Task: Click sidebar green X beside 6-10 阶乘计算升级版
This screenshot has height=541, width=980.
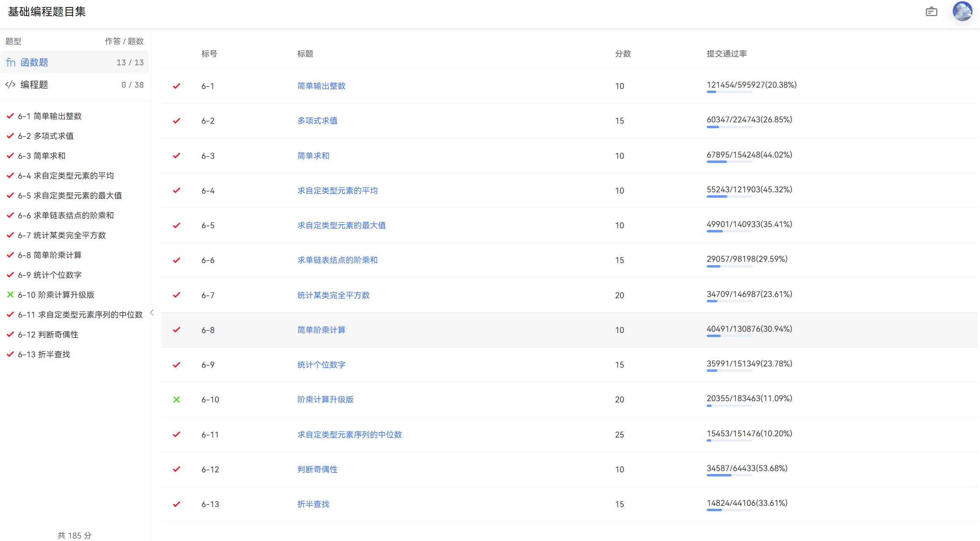Action: pyautogui.click(x=10, y=295)
